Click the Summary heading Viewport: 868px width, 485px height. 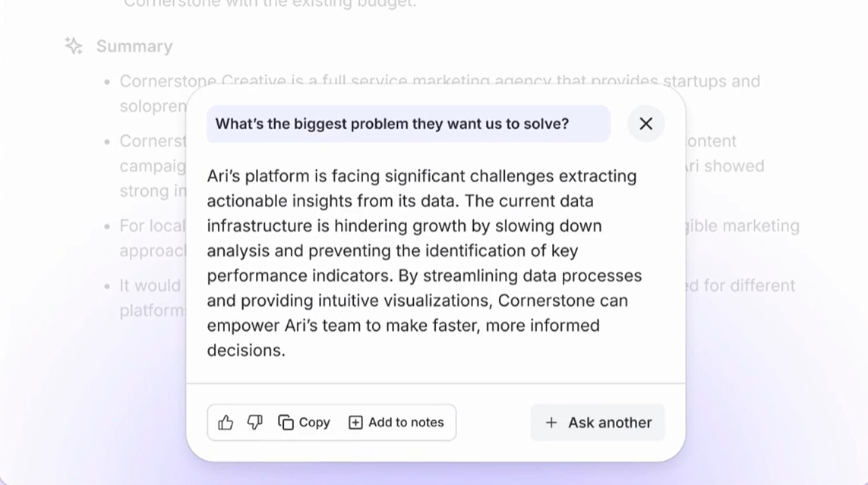click(134, 46)
